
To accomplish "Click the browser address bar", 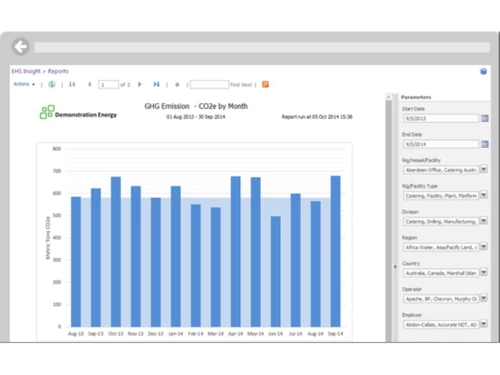I will (x=262, y=47).
